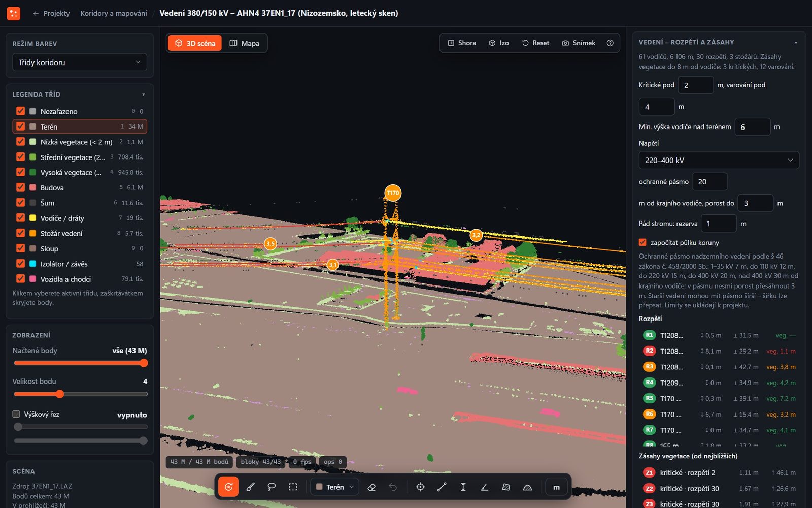Screen dimensions: 812x508
Task: Select the rectangle selection tool
Action: tap(293, 487)
